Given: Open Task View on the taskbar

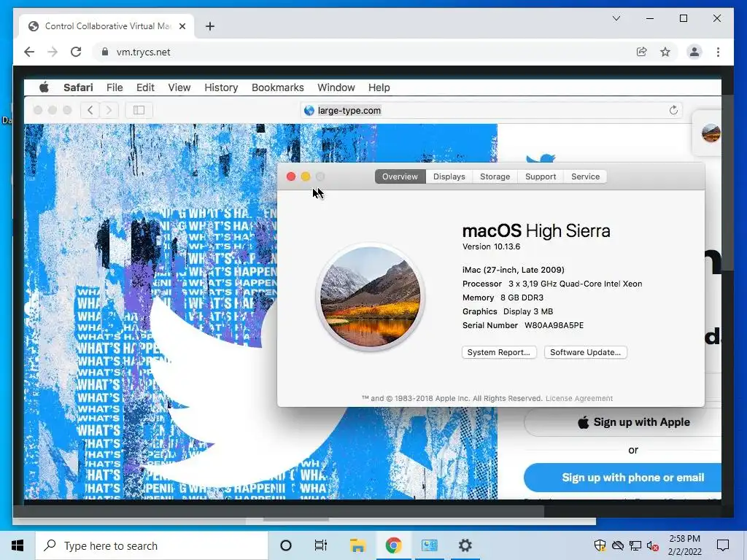Looking at the screenshot, I should pyautogui.click(x=321, y=545).
